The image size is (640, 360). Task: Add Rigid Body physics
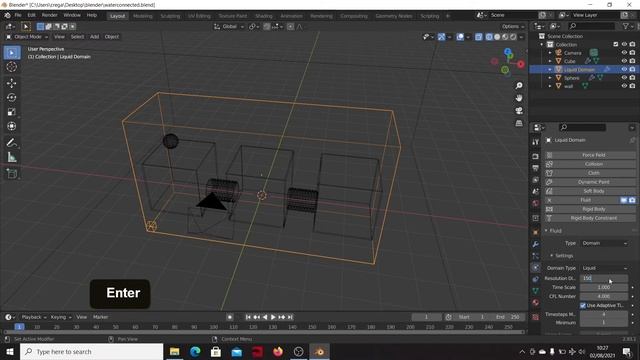pos(590,209)
